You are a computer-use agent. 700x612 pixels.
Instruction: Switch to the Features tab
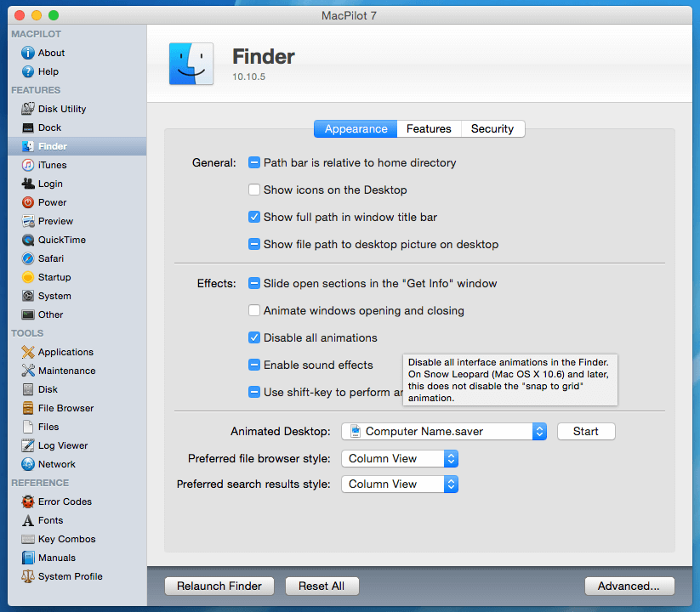[x=429, y=129]
